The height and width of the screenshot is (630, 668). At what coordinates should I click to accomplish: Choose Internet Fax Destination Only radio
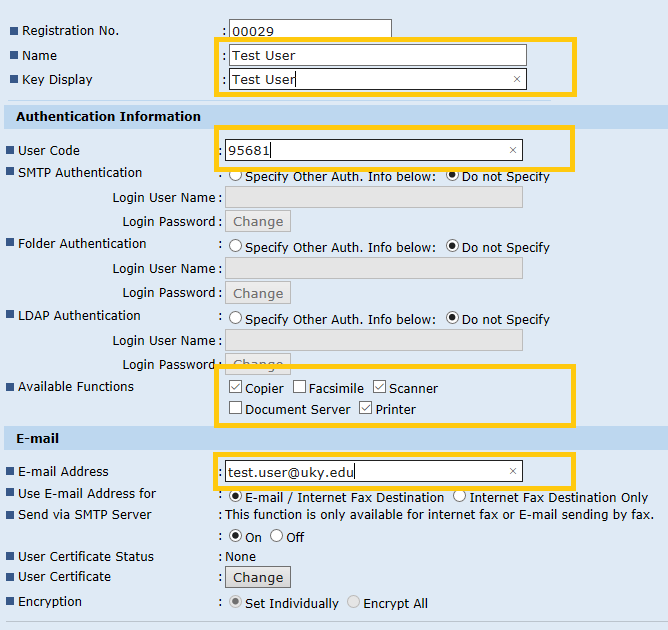[x=459, y=496]
